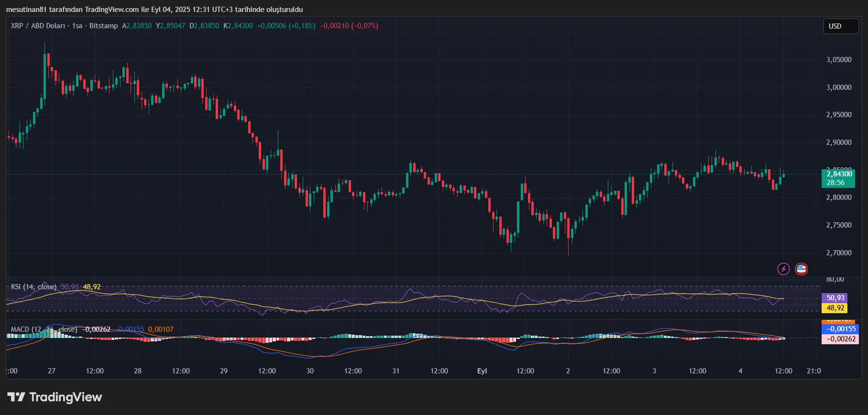This screenshot has height=415, width=868.
Task: Click the open value A2,83850 in legend
Action: click(x=137, y=26)
